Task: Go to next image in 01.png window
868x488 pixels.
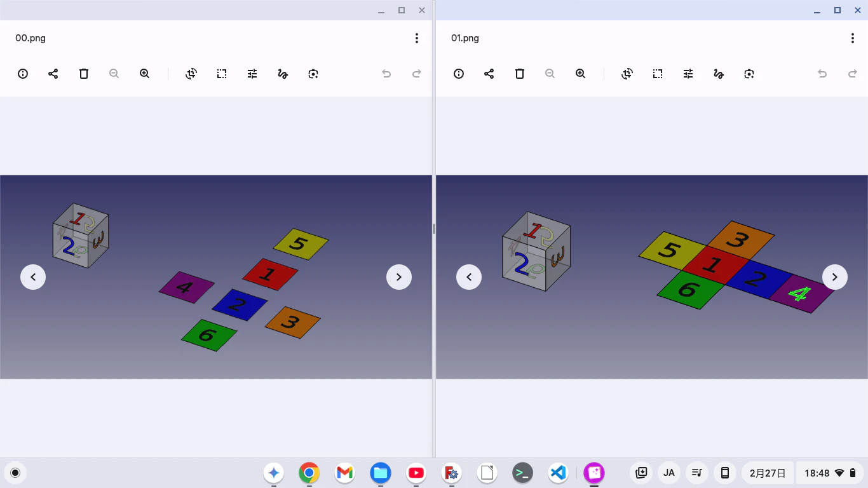Action: click(835, 277)
